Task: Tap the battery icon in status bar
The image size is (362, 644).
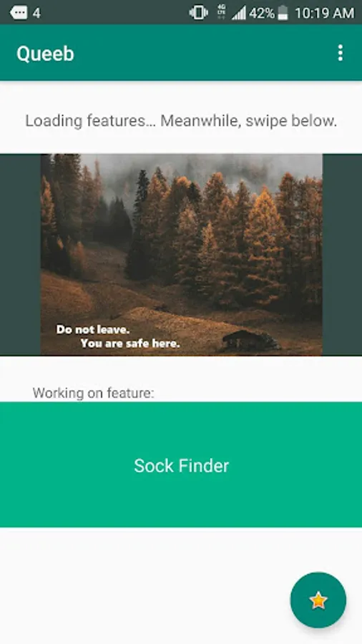Action: [283, 13]
